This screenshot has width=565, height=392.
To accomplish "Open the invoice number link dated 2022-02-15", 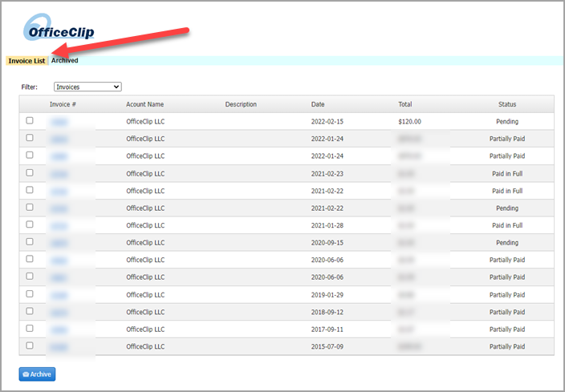I will coord(59,122).
